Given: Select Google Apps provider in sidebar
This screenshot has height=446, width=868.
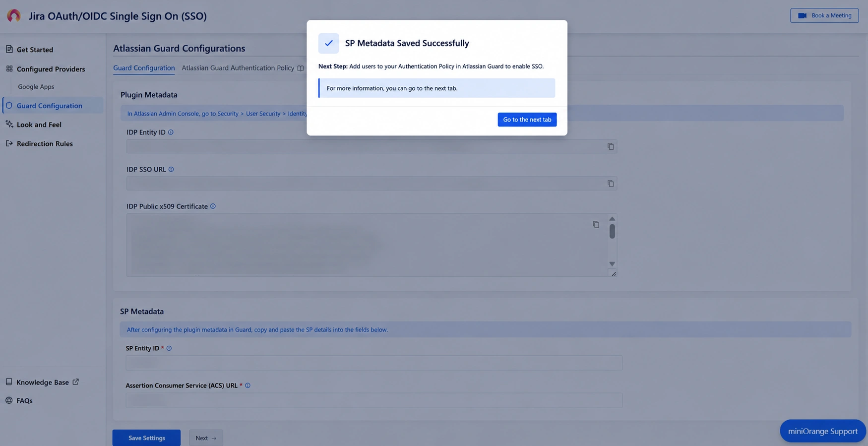Looking at the screenshot, I should (36, 86).
